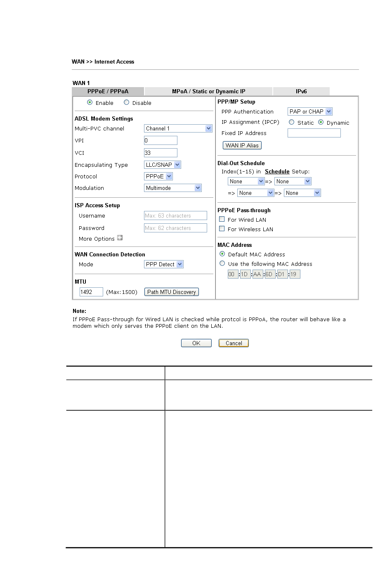392x573 pixels.
Task: Enable PPPoE pass-through For Wired LAN
Action: pos(222,219)
